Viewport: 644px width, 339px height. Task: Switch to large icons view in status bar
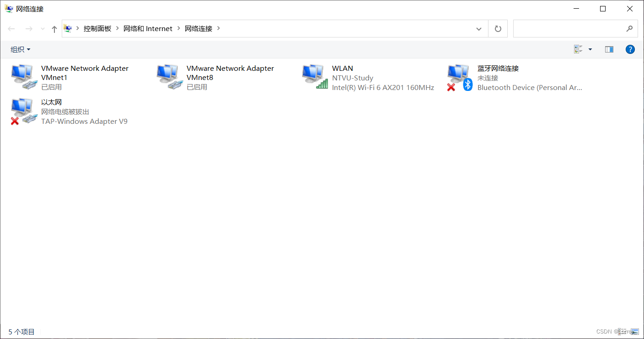click(635, 332)
